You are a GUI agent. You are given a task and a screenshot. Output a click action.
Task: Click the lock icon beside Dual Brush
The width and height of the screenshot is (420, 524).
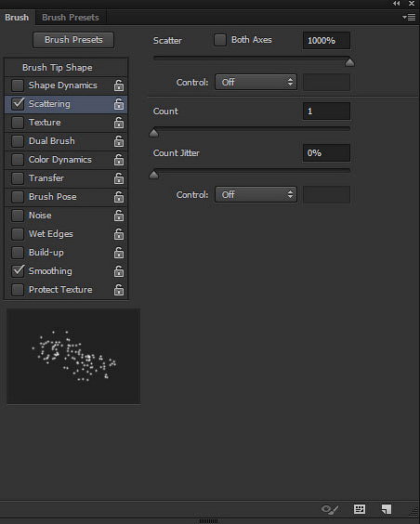click(119, 141)
